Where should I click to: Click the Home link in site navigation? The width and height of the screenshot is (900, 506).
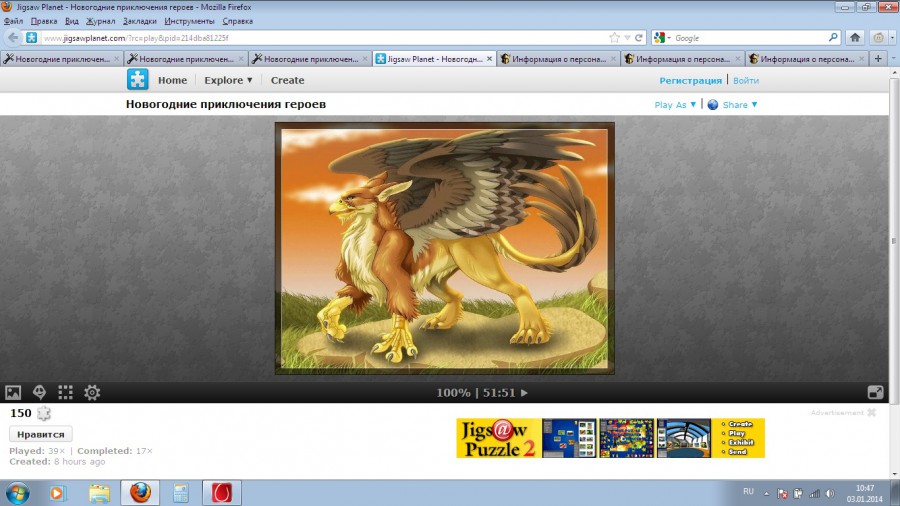[172, 80]
